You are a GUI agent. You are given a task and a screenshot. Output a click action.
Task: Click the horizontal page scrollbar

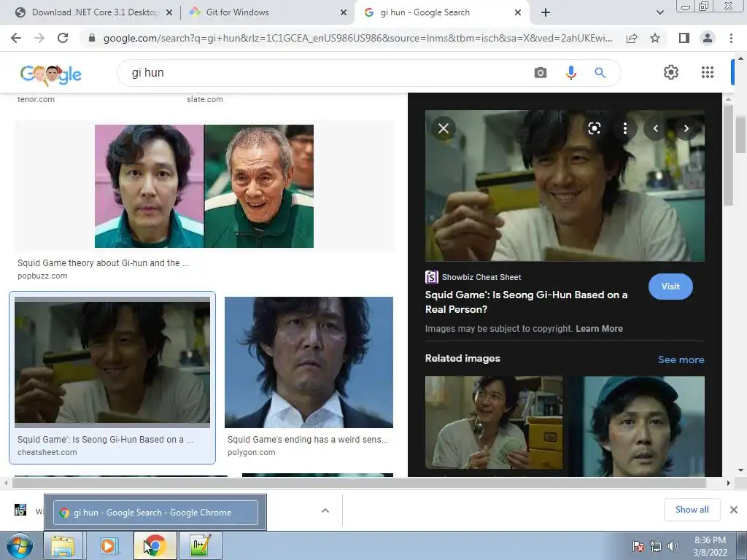(x=359, y=483)
